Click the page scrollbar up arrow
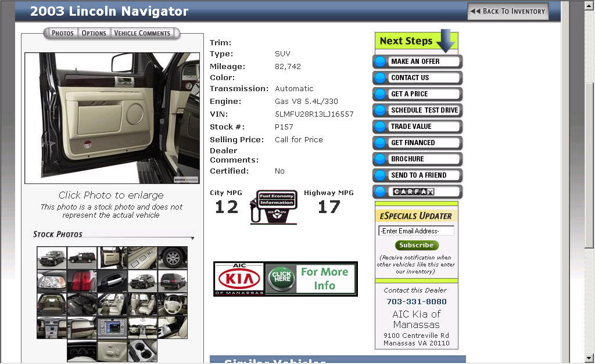Image resolution: width=595 pixels, height=364 pixels. tap(589, 6)
